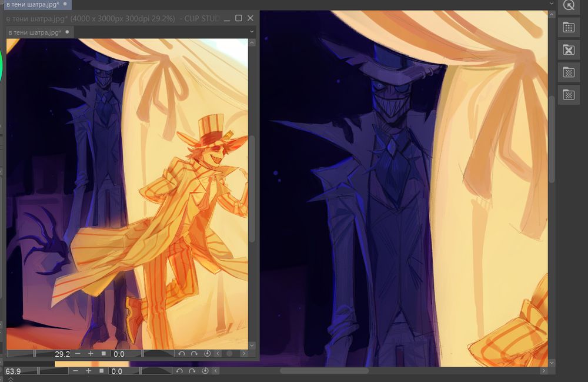Maximize the floating CLIP STUDIO window

point(239,18)
